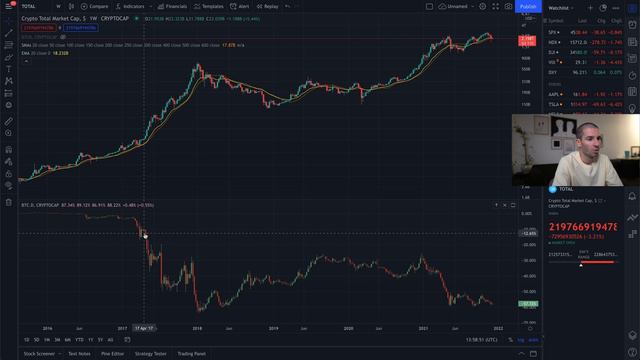
Task: Open the emoji icons tool
Action: pos(9,105)
